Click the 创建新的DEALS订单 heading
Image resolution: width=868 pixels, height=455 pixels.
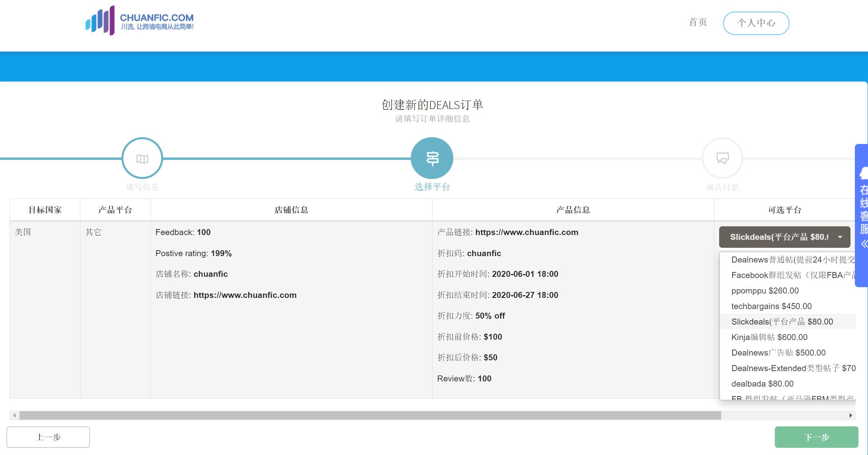[432, 105]
